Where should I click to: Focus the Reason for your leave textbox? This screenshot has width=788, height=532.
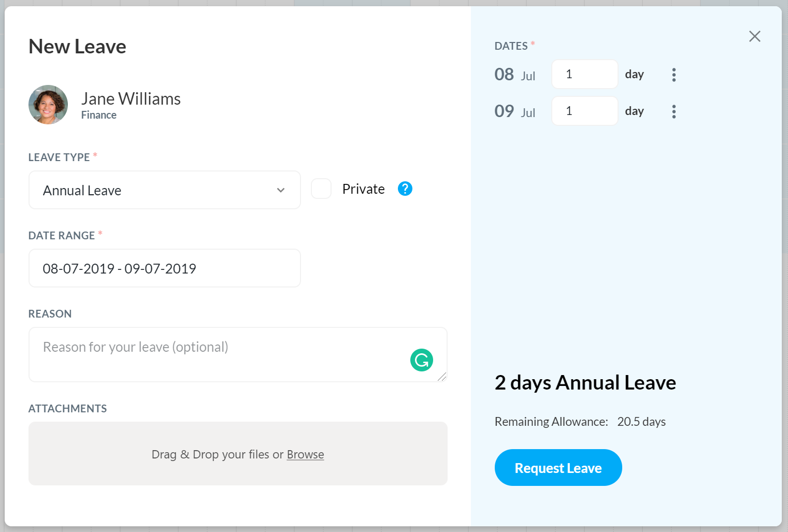[238, 355]
